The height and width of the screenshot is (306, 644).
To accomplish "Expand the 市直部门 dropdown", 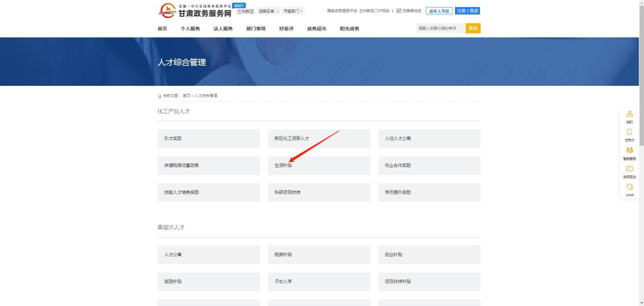I will click(293, 11).
